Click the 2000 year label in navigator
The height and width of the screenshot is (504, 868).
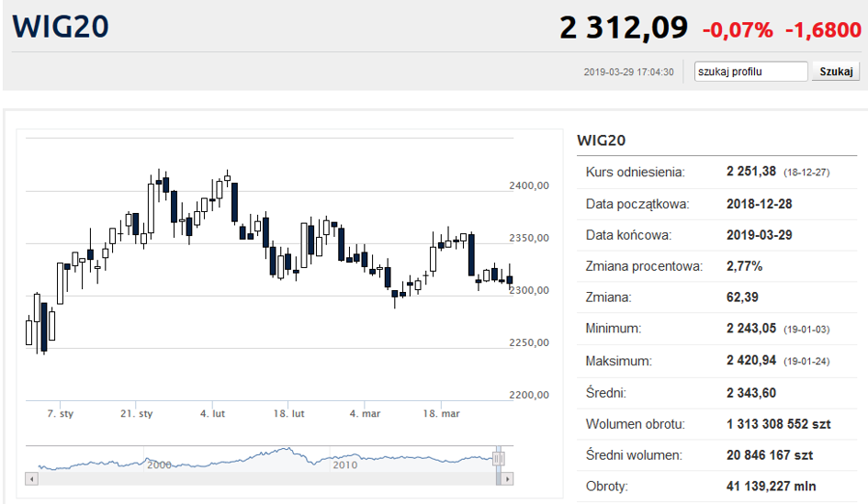coord(159,465)
